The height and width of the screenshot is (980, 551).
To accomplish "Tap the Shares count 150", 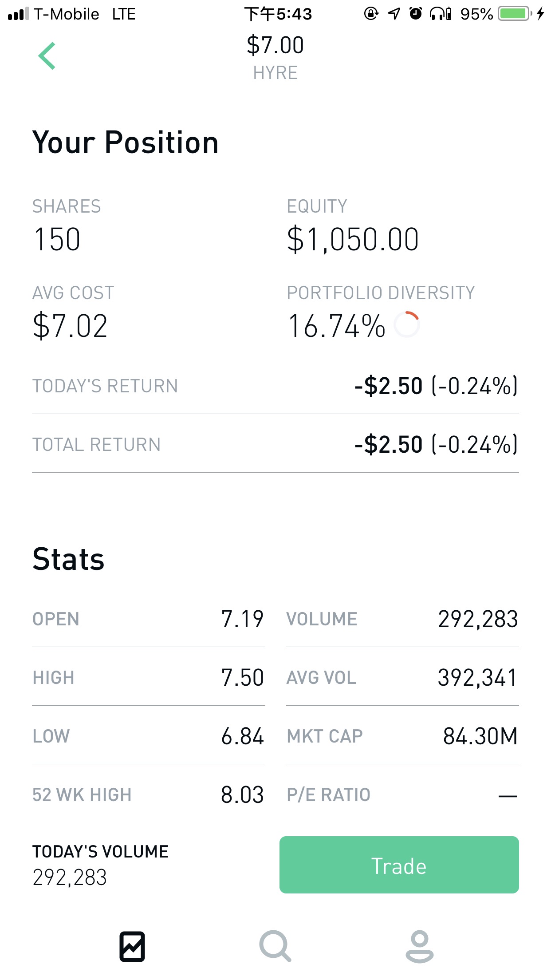I will [57, 239].
